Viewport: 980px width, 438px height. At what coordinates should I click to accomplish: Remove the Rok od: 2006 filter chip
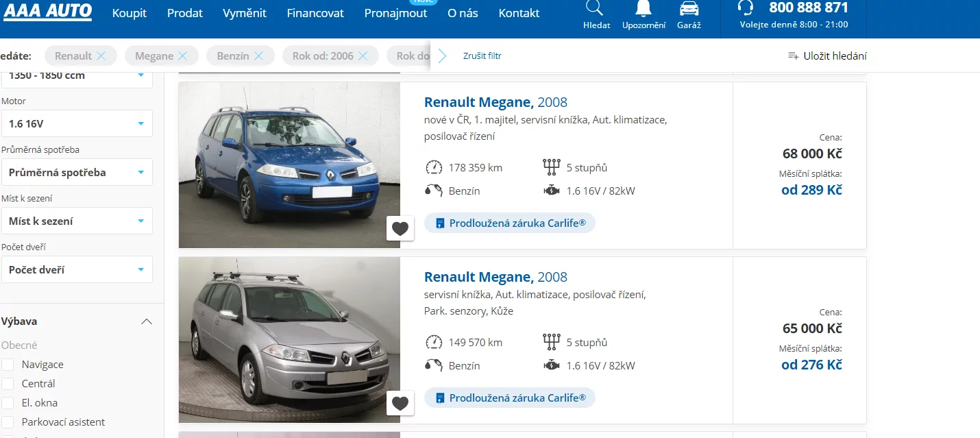pyautogui.click(x=363, y=56)
